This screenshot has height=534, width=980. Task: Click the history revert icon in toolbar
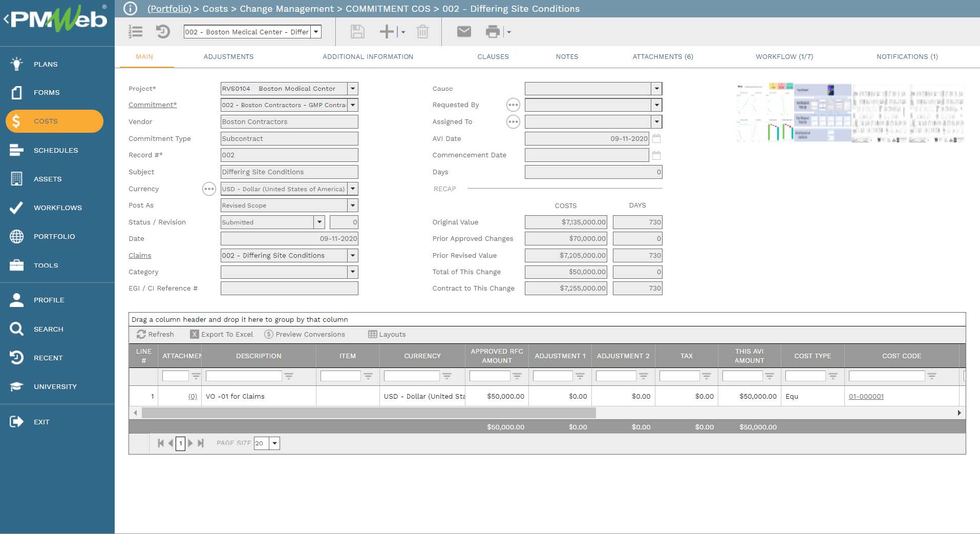point(163,32)
